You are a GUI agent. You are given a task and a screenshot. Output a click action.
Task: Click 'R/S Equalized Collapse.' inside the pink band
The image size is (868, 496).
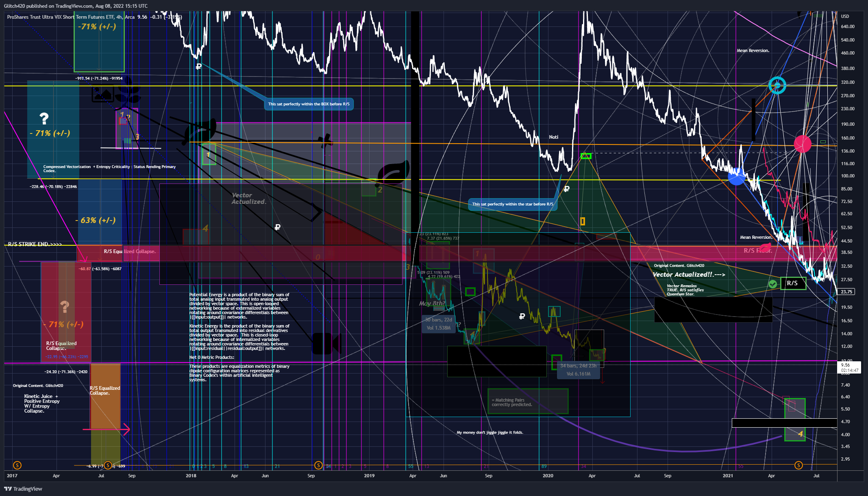130,251
